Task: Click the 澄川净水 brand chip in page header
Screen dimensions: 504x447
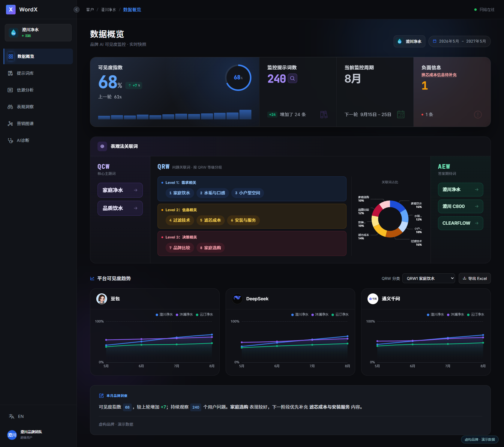Action: pyautogui.click(x=409, y=41)
